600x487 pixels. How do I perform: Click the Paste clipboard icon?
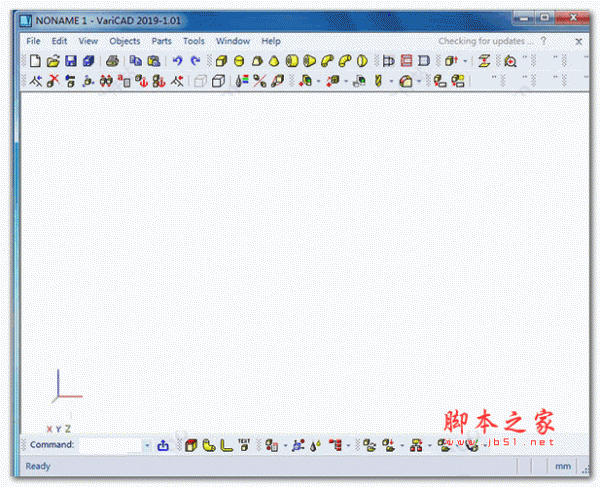[153, 61]
